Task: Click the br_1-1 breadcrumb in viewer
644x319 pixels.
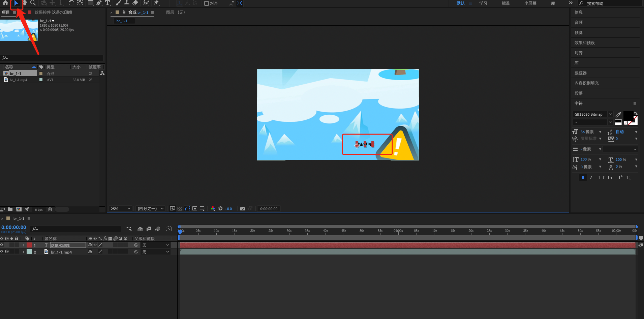Action: pyautogui.click(x=122, y=21)
